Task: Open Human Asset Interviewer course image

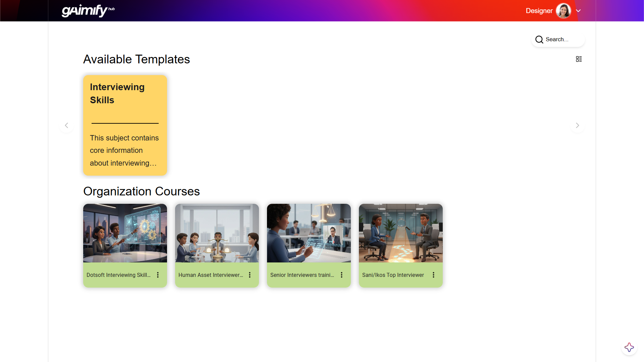Action: [x=217, y=233]
